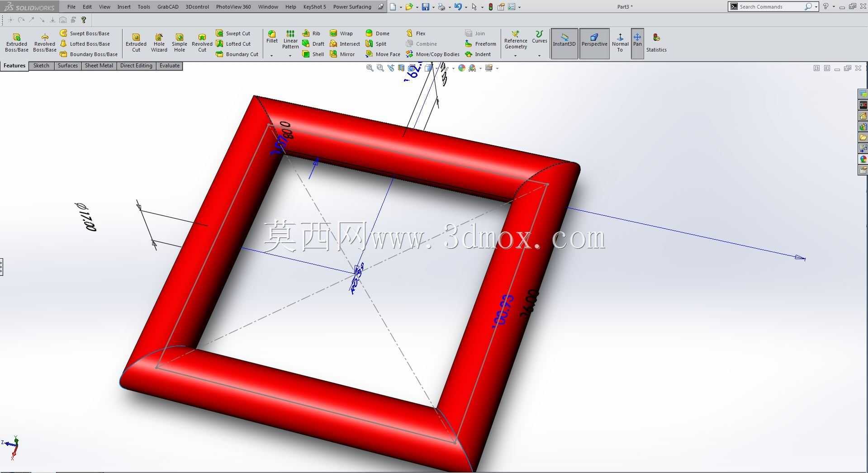Click Normal To view button
Image resolution: width=868 pixels, height=473 pixels.
[620, 43]
